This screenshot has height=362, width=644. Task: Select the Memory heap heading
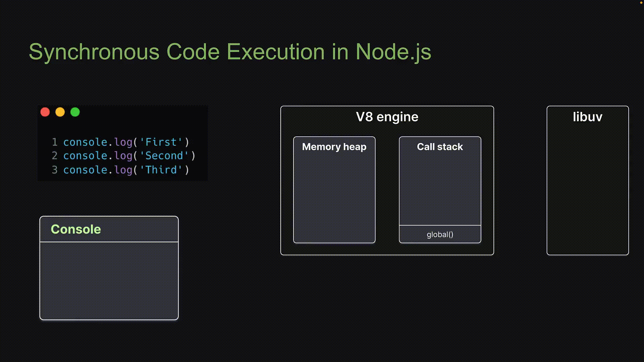coord(334,147)
